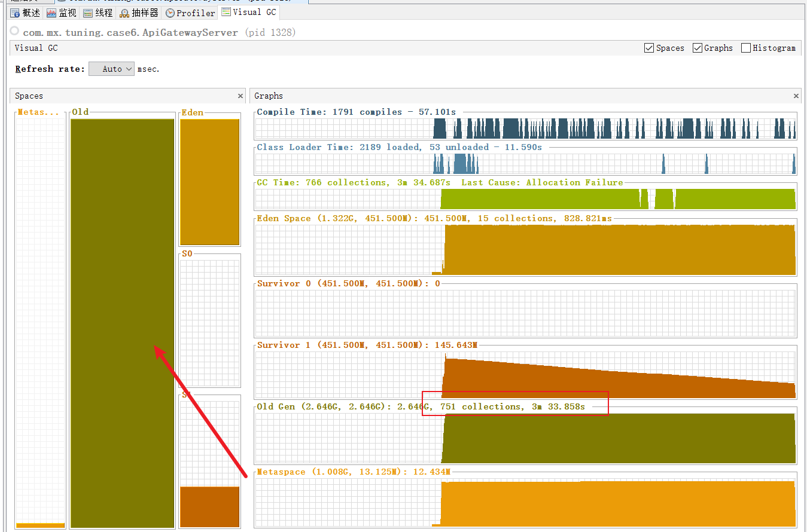Enable the Histogram checkbox
The height and width of the screenshot is (532, 807).
(x=746, y=48)
